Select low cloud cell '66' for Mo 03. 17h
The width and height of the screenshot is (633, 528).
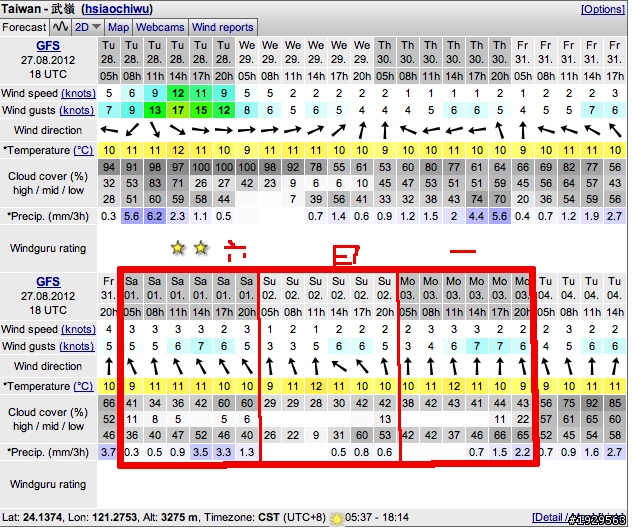point(500,435)
